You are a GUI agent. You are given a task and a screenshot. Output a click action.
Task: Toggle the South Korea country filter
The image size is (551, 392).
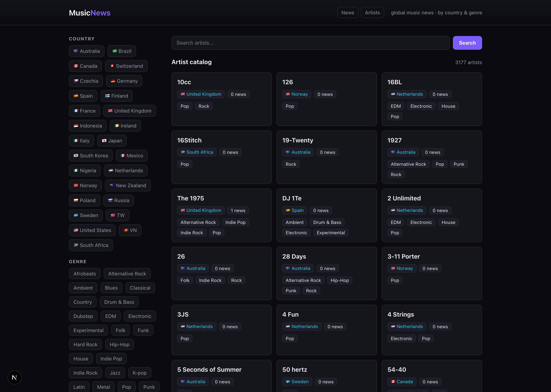tap(91, 156)
